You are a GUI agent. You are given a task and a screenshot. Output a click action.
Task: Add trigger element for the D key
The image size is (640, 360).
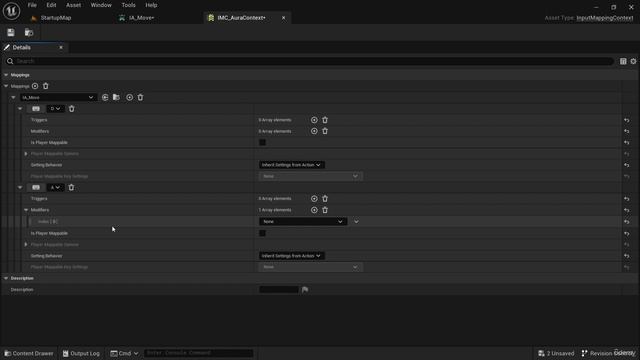coord(314,120)
